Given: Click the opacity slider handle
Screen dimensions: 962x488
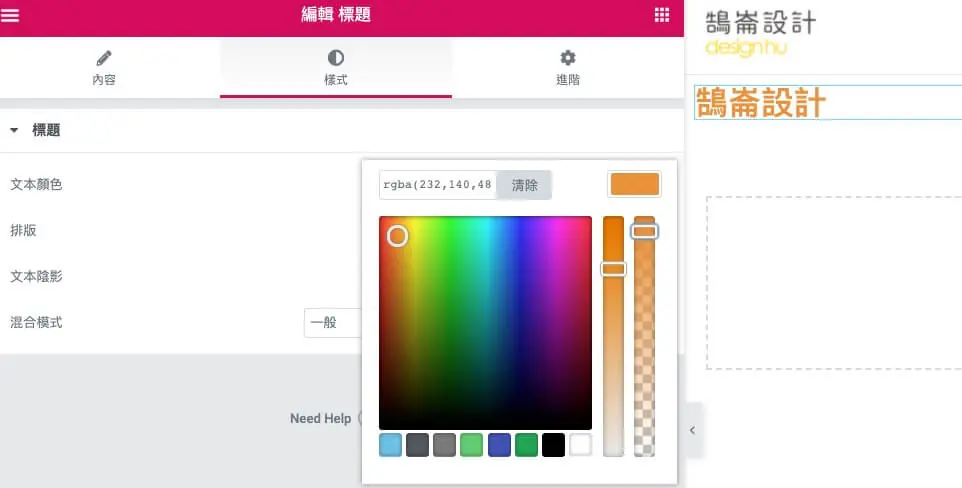Looking at the screenshot, I should point(644,231).
